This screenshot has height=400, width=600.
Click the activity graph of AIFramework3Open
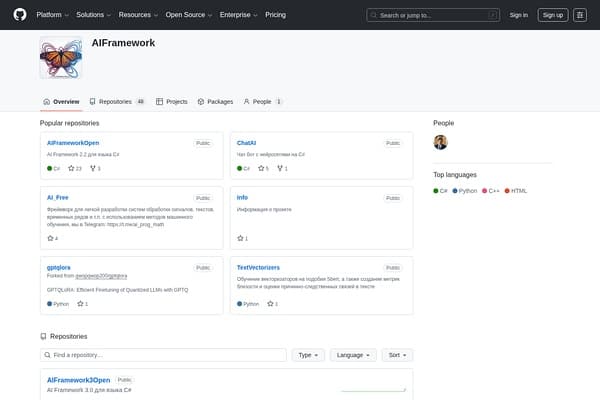[x=373, y=389]
